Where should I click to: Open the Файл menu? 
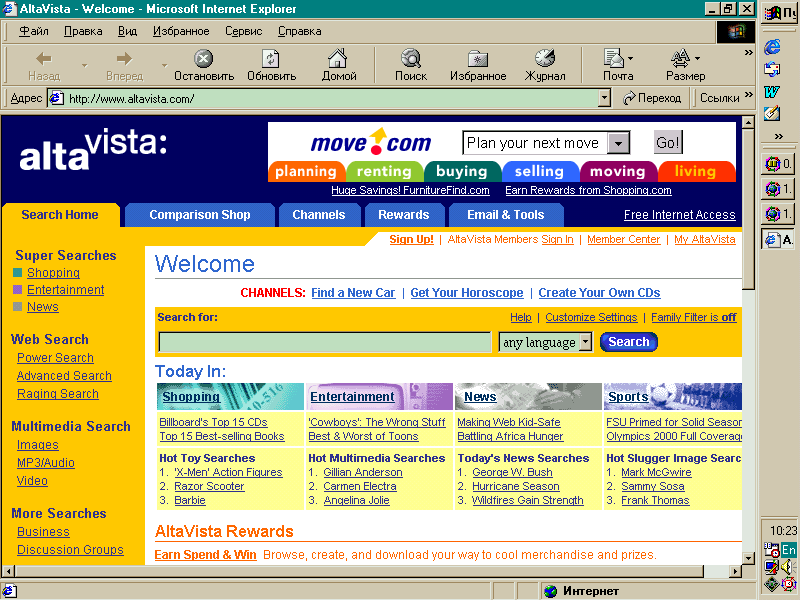(34, 31)
